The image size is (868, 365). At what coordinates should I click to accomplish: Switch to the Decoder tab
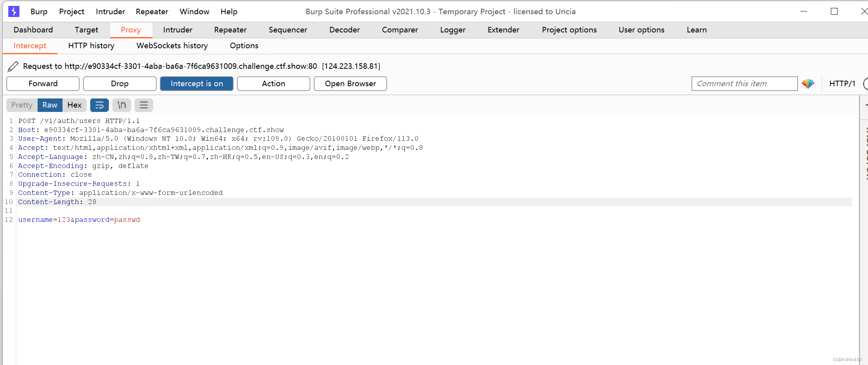[345, 30]
